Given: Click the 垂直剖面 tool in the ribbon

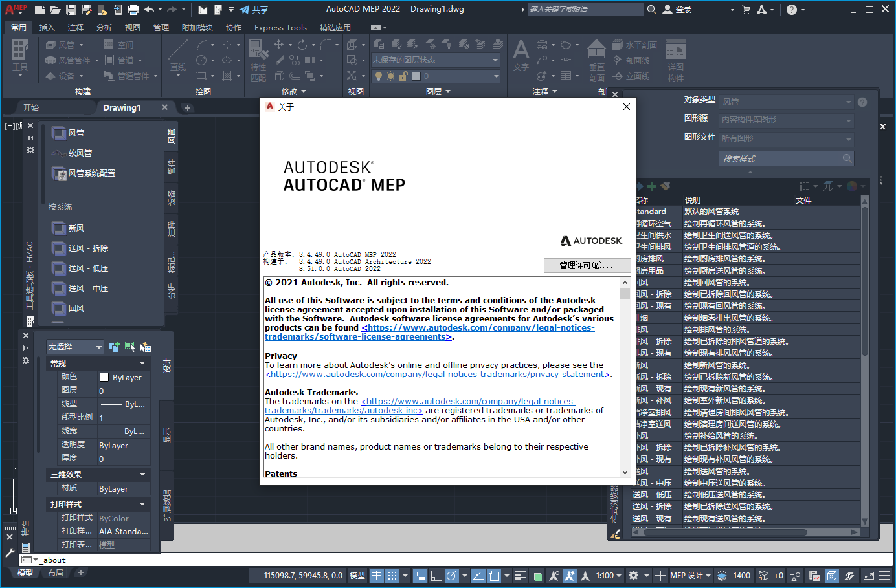Looking at the screenshot, I should 596,58.
